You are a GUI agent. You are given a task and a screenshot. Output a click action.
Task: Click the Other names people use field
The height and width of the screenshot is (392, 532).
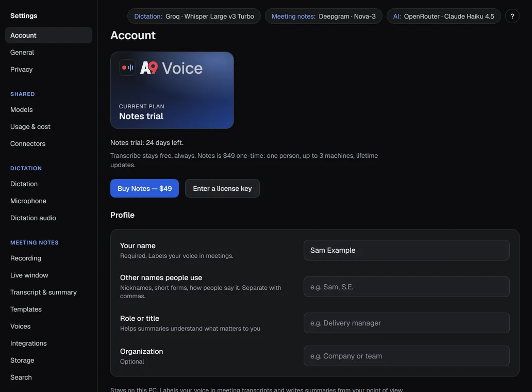tap(406, 287)
